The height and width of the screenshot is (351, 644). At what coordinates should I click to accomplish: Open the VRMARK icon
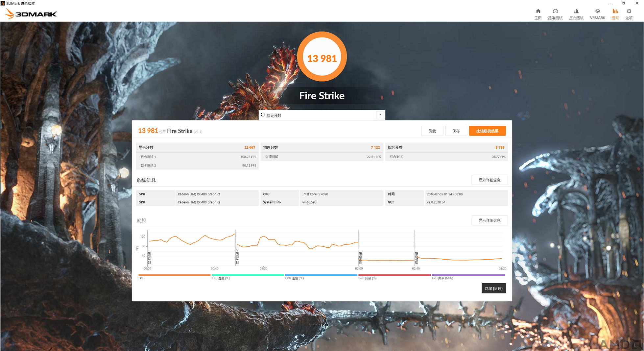tap(597, 14)
